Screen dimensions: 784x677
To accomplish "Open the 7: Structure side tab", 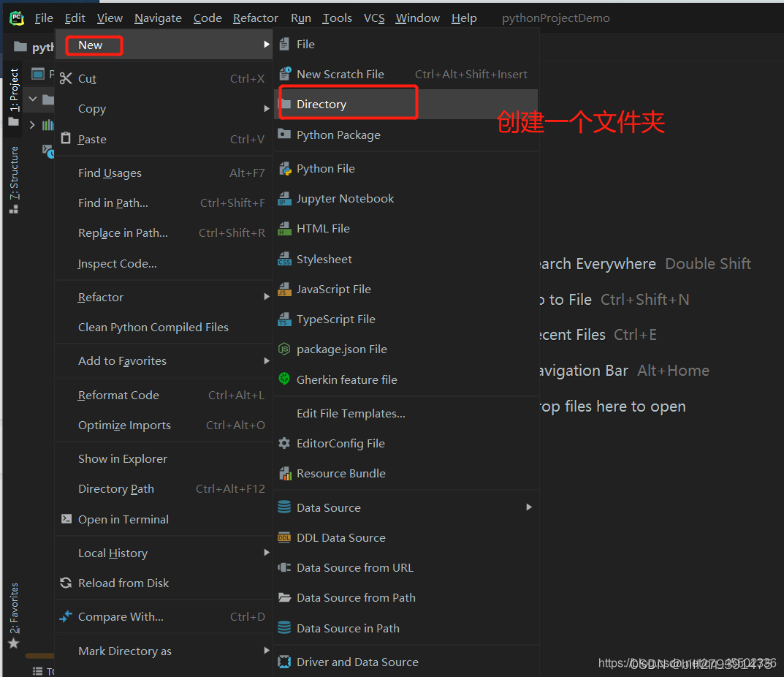I will [13, 179].
